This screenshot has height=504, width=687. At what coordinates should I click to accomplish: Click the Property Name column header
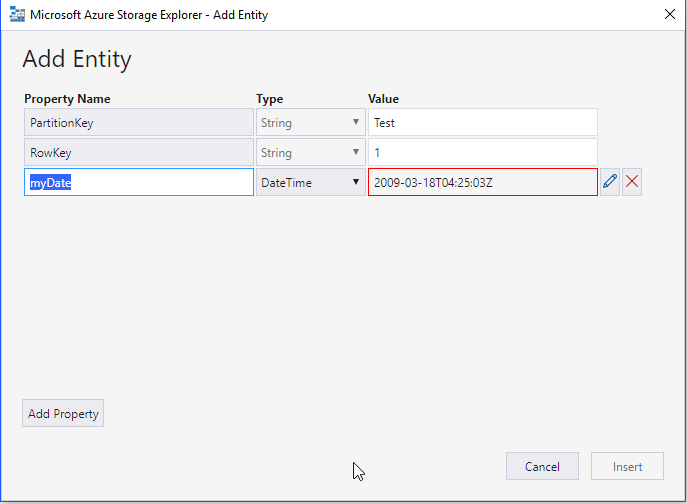pyautogui.click(x=67, y=99)
